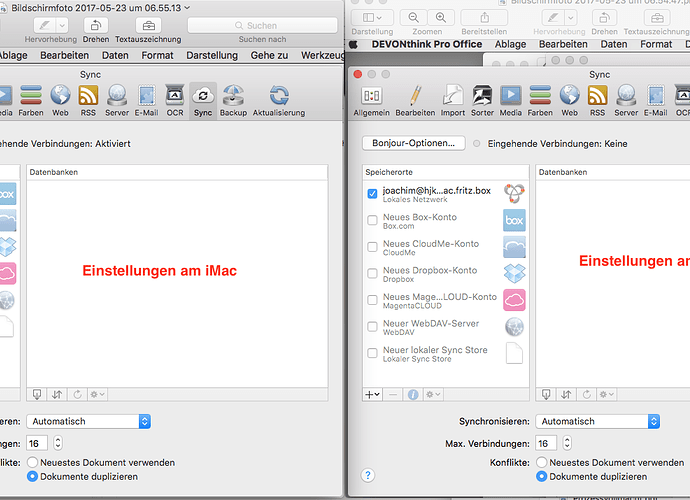
Task: Enable Neues CloudMe-Konto checkbox
Action: (372, 247)
